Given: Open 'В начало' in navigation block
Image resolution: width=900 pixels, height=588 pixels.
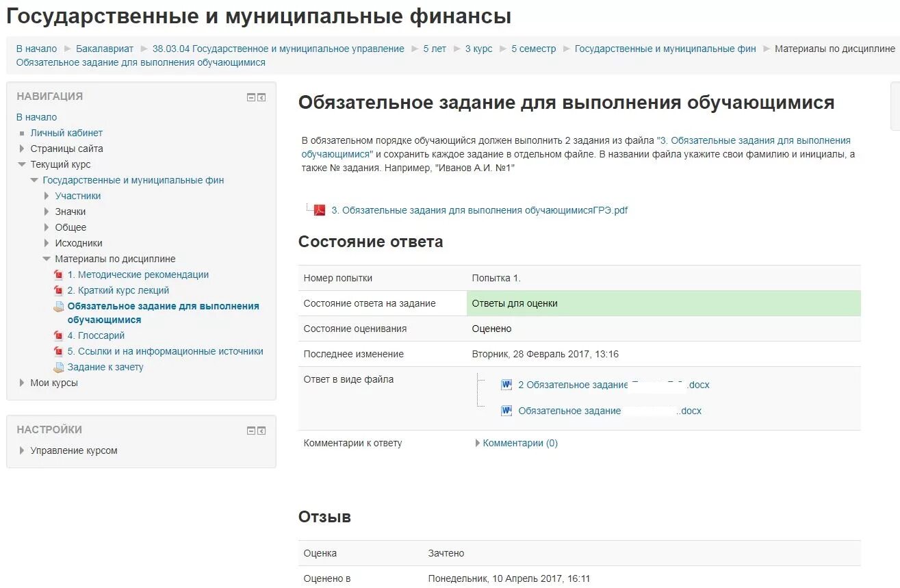Looking at the screenshot, I should coord(36,117).
